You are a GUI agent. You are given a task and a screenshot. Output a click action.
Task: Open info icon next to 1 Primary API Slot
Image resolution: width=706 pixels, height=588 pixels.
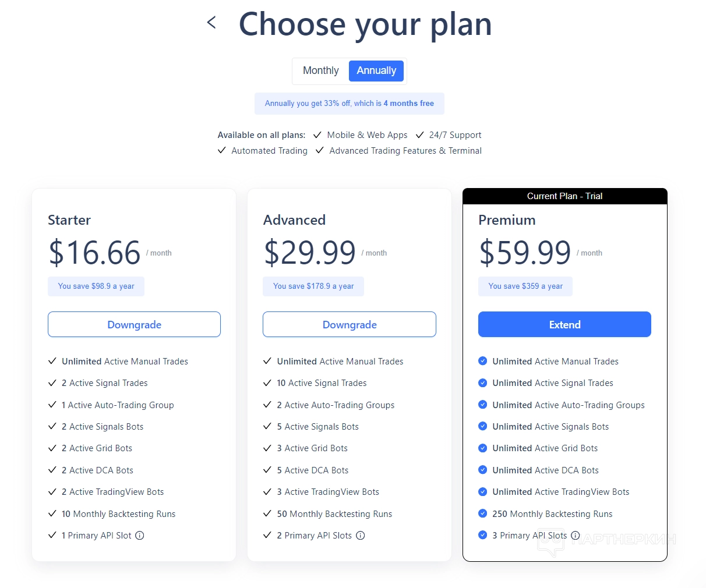(x=140, y=536)
